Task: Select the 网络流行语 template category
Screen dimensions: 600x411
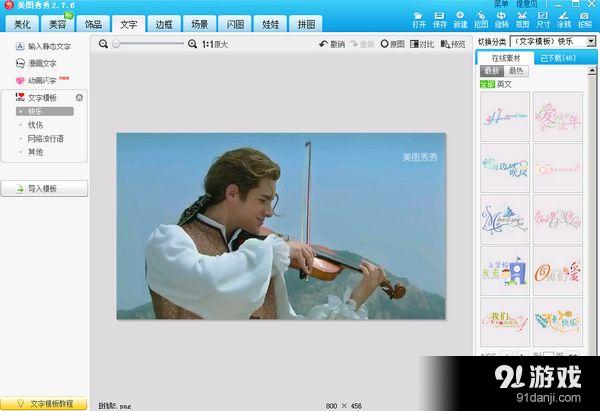Action: (45, 139)
